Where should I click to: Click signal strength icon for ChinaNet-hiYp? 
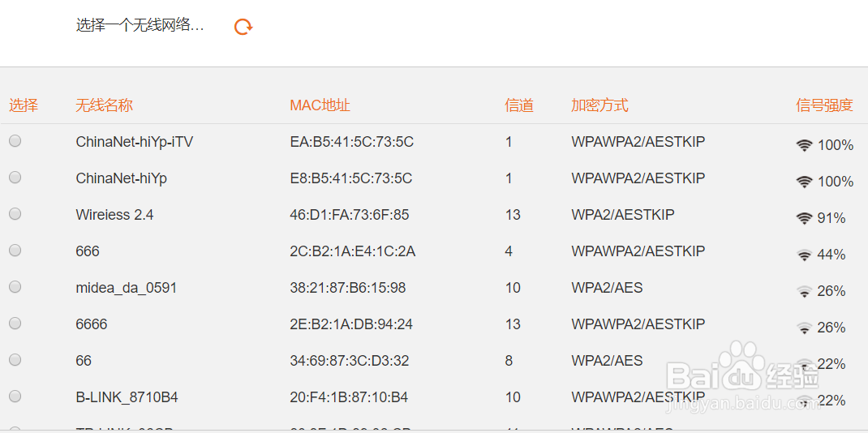pos(804,182)
